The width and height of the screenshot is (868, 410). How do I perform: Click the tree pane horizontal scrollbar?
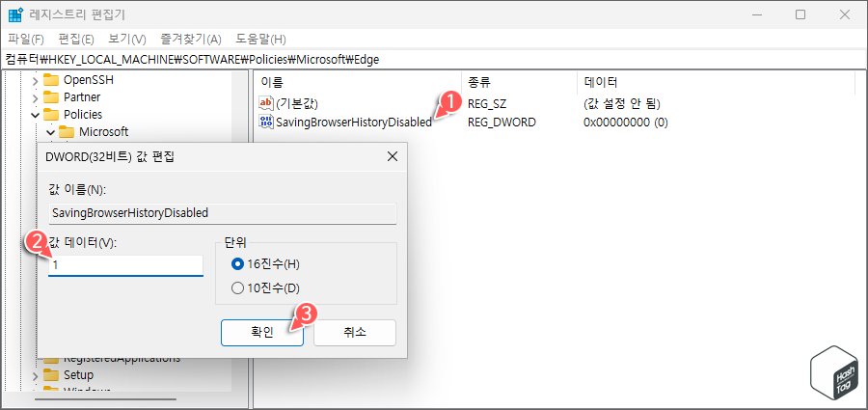click(x=105, y=398)
